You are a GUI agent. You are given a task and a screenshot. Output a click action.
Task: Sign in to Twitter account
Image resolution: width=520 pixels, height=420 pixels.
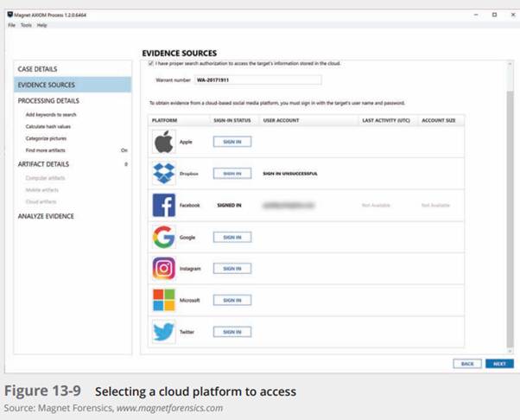pos(232,332)
